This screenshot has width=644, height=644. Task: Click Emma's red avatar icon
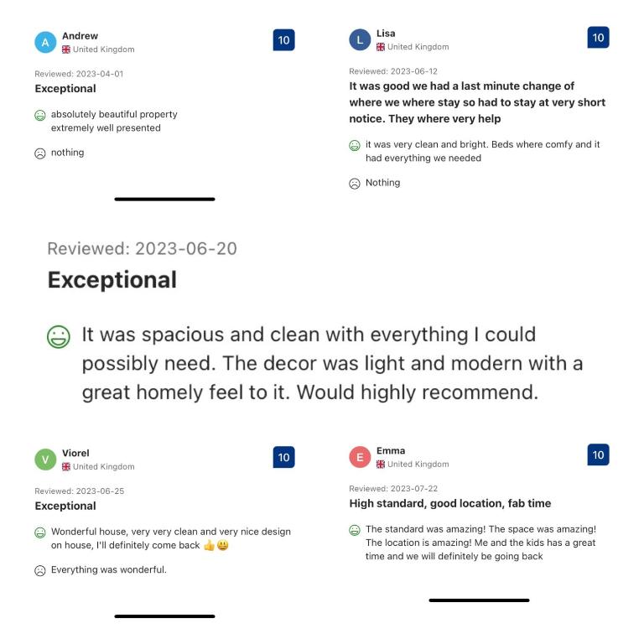click(360, 457)
